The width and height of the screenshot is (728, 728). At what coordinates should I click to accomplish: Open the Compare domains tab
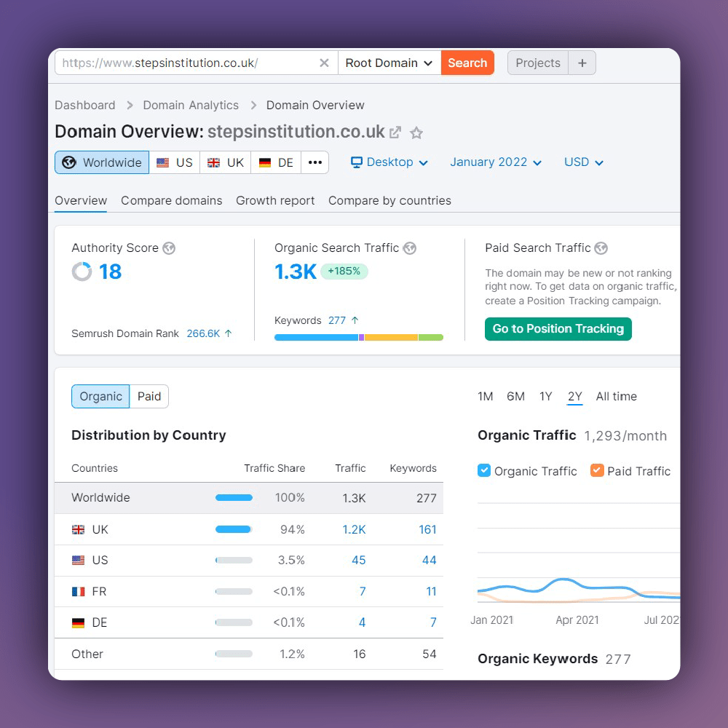(x=172, y=201)
